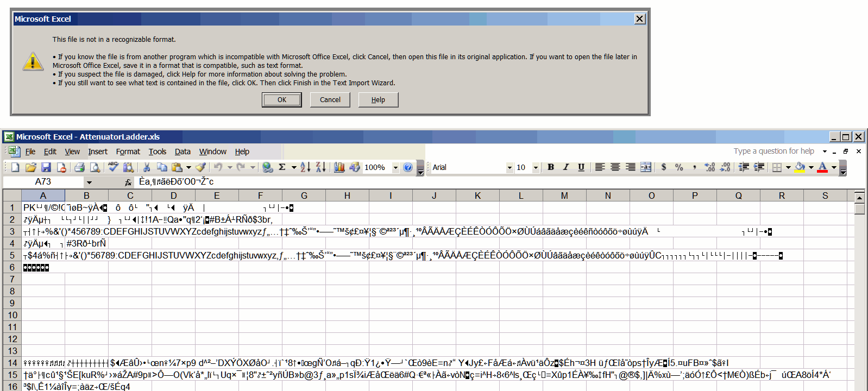Run the ABC spelling check
This screenshot has width=868, height=391.
coord(113,167)
